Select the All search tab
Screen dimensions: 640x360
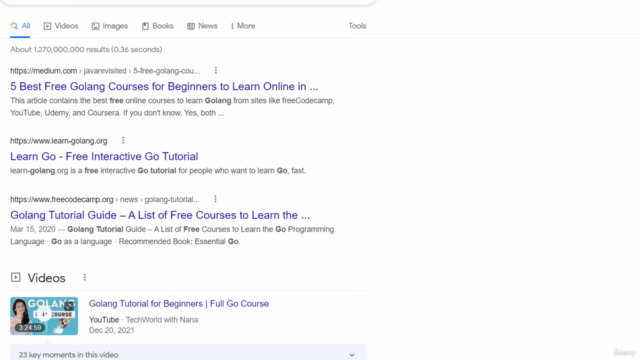pos(20,26)
